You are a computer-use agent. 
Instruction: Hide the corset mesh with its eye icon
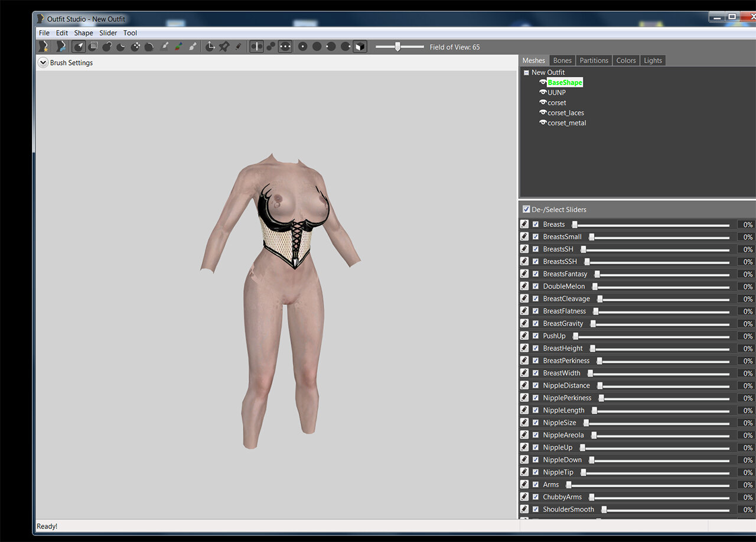click(x=543, y=102)
